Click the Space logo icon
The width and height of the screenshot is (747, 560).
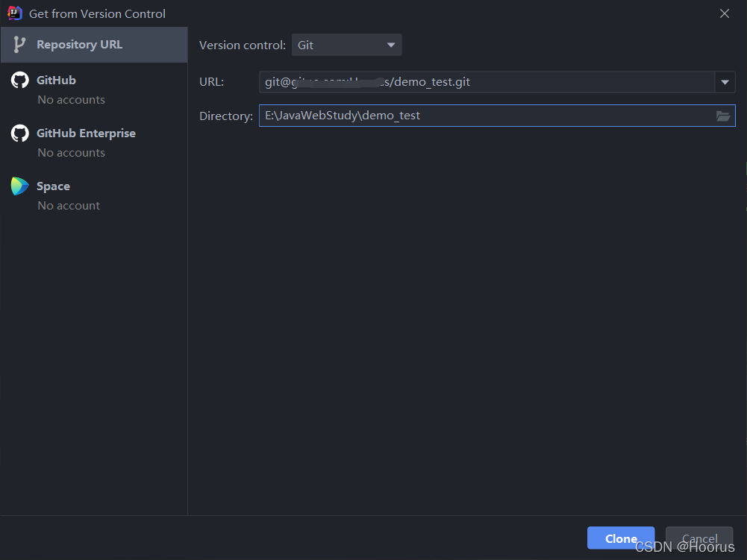[20, 186]
